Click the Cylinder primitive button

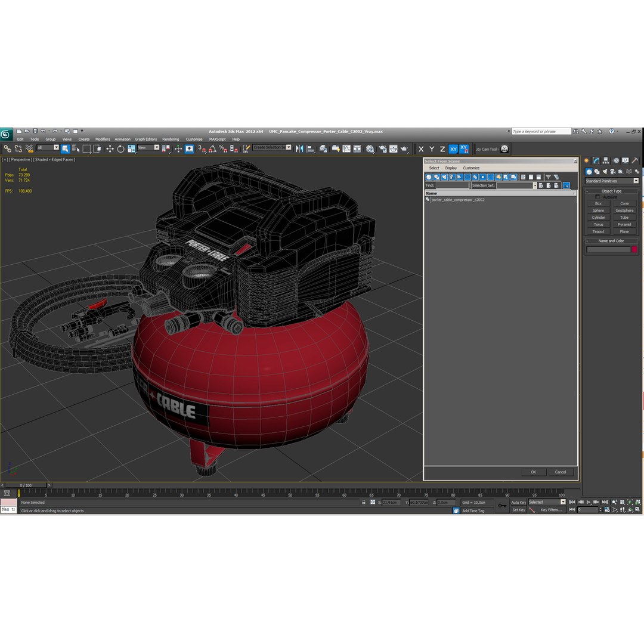pos(598,218)
